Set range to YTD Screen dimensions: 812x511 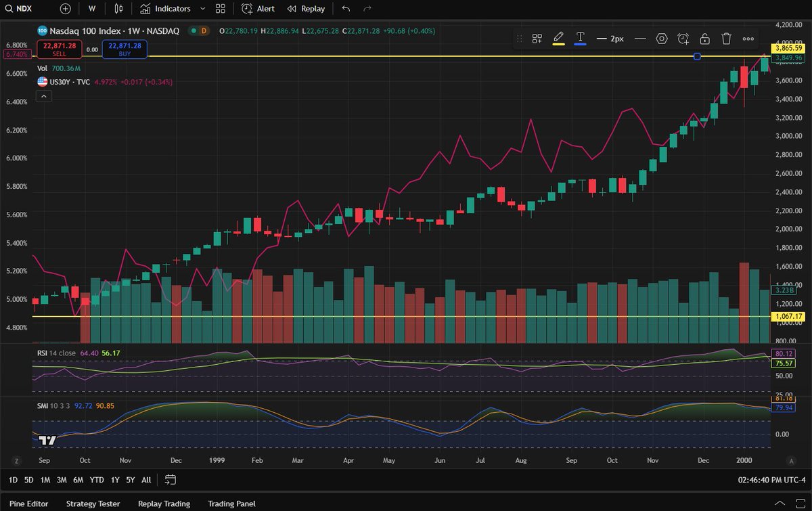[x=97, y=480]
